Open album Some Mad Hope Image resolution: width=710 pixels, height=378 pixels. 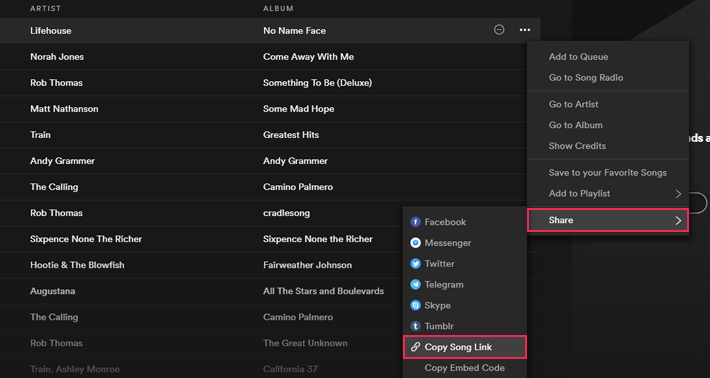point(298,109)
